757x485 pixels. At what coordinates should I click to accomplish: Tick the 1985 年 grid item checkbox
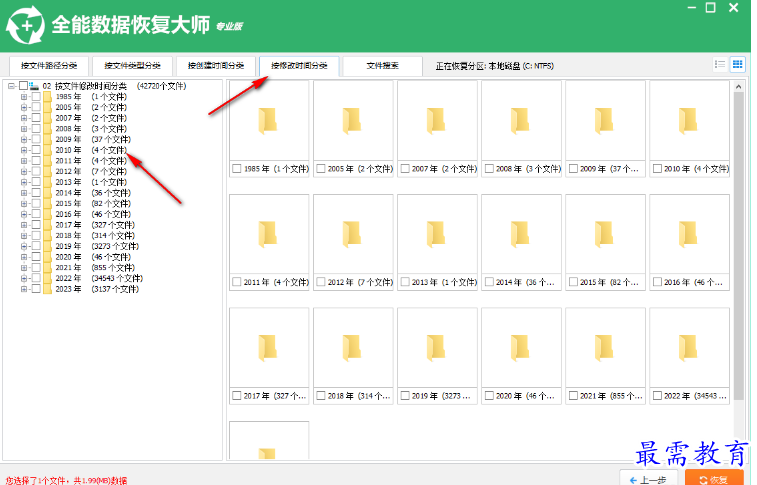237,168
